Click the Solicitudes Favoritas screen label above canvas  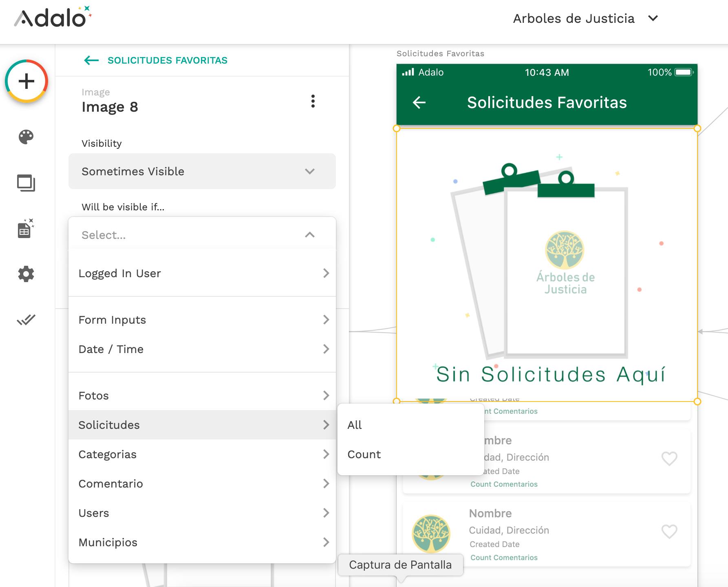441,53
